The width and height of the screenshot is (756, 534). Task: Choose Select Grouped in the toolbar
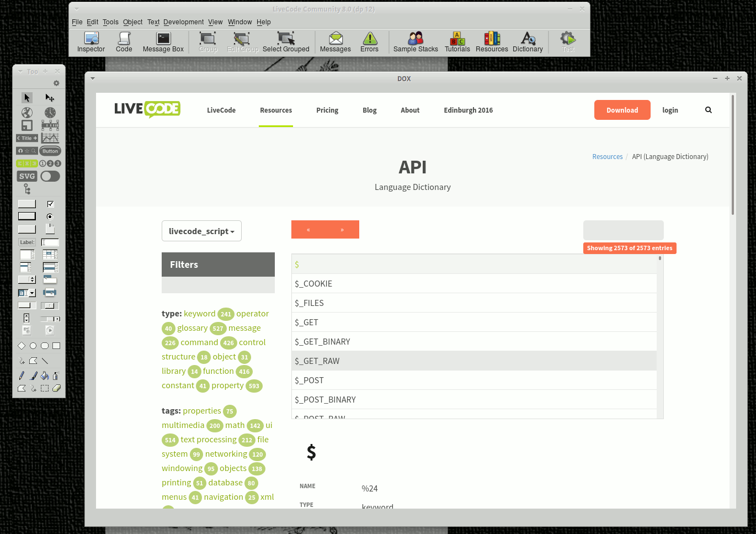click(x=286, y=43)
